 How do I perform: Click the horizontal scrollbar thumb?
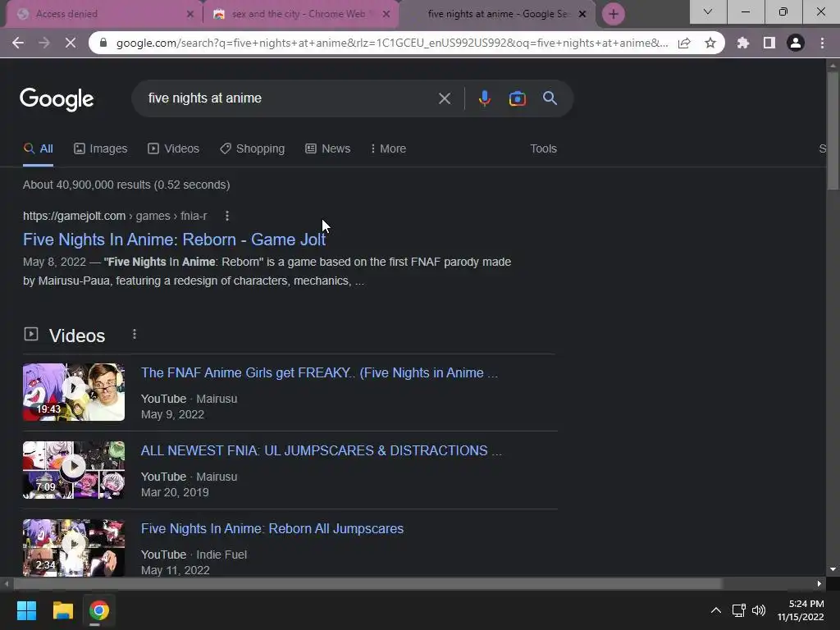[x=367, y=583]
